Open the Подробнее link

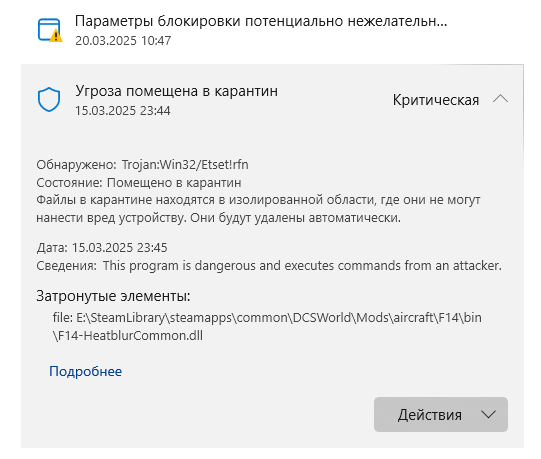[x=86, y=371]
